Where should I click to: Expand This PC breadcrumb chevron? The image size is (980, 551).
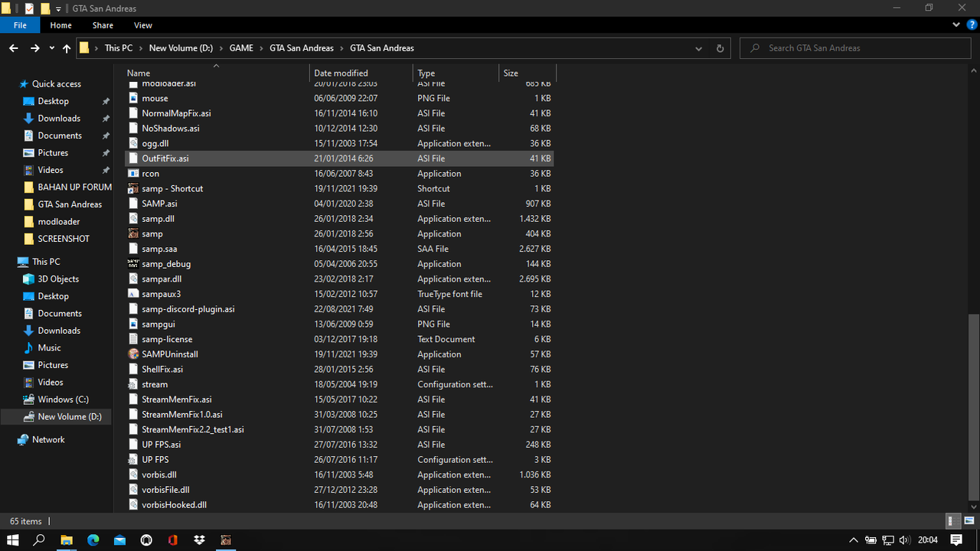141,47
